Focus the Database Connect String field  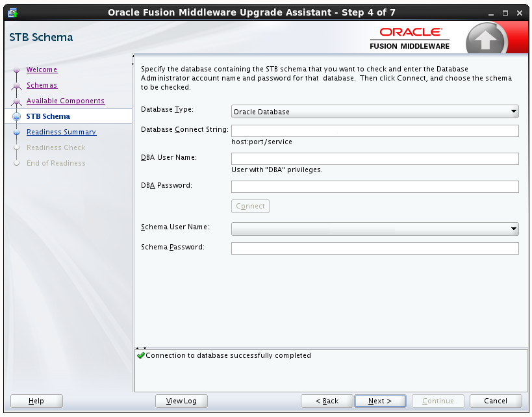coord(375,131)
